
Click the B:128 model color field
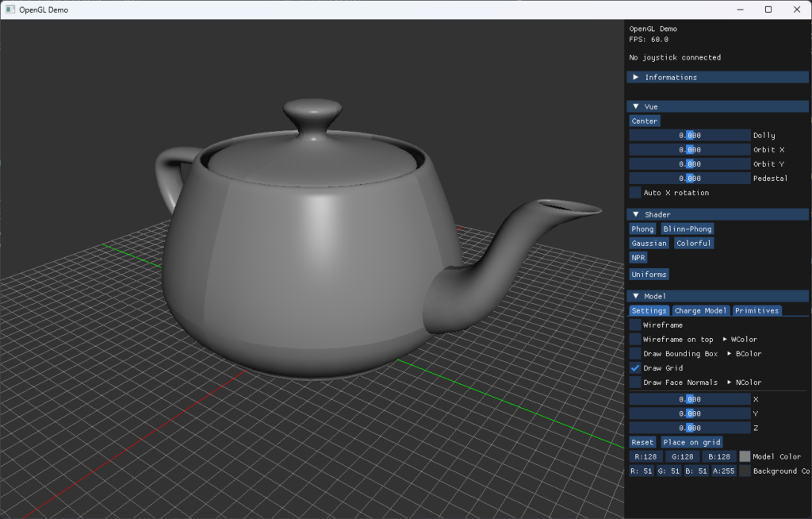(x=718, y=457)
